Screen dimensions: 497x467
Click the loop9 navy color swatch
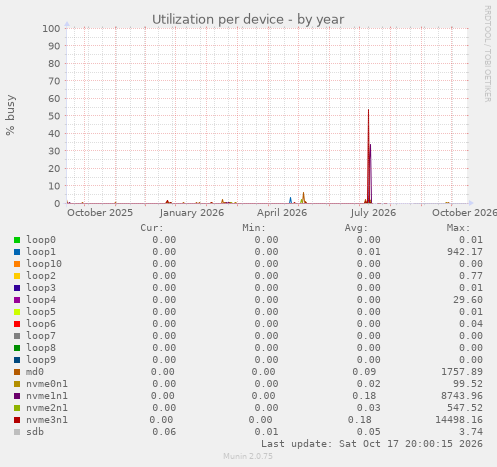click(17, 360)
